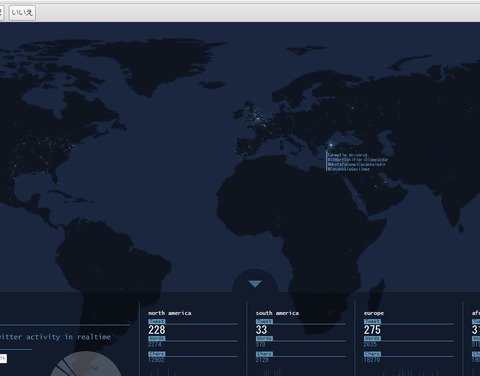Click the Chars label under north america
This screenshot has width=480, height=376.
(x=157, y=354)
